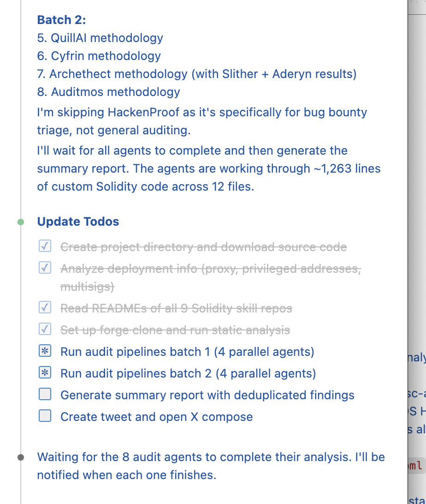This screenshot has height=504, width=426.
Task: Click the Update Todos heading
Action: coord(78,222)
